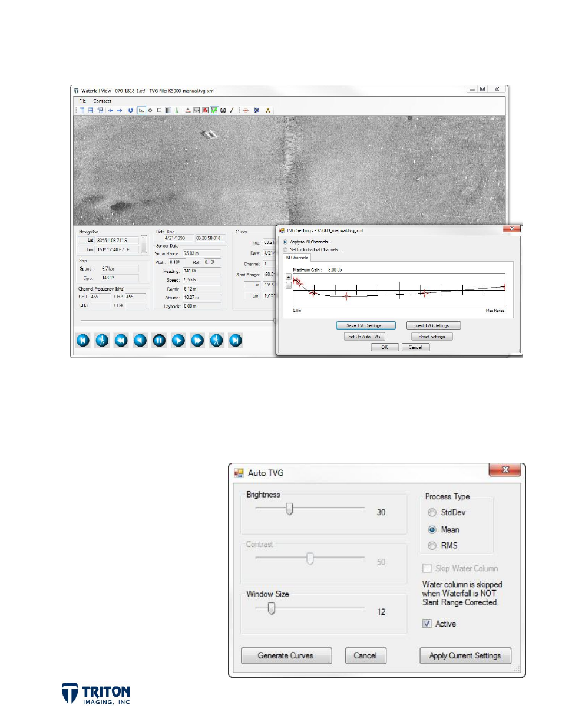The image size is (562, 728).
Task: Click the fast forward playback button
Action: (x=197, y=340)
